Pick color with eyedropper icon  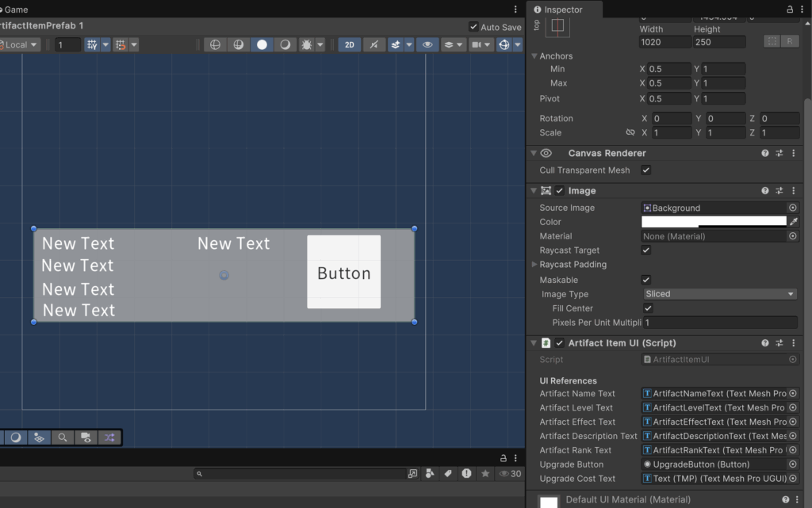793,221
